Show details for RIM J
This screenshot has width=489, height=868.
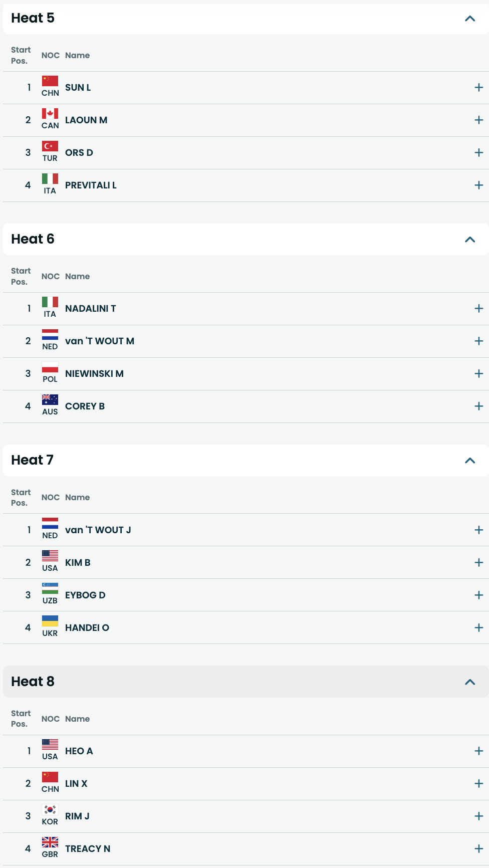click(x=478, y=816)
